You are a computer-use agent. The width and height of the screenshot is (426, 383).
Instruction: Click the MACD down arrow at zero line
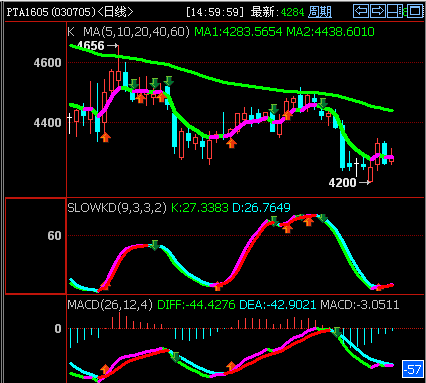(x=337, y=332)
